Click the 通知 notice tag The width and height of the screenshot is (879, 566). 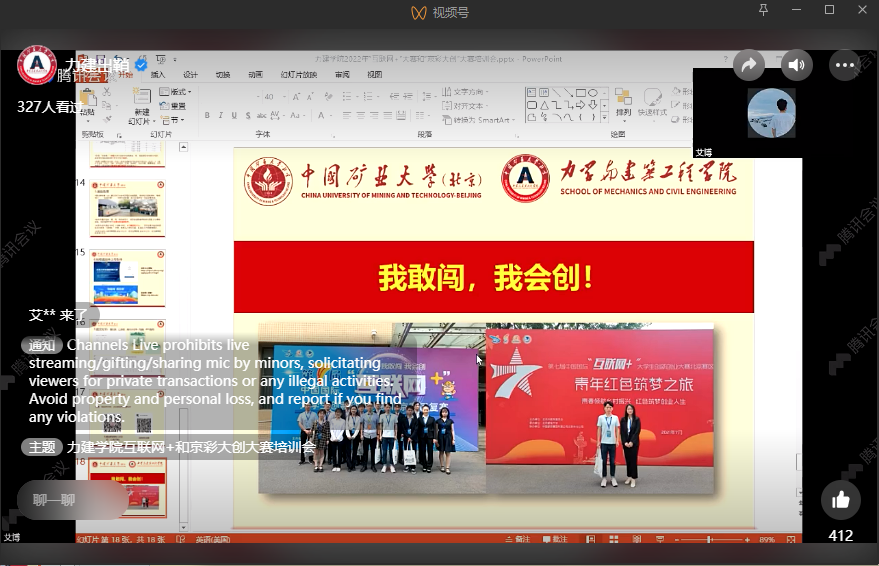click(x=41, y=345)
